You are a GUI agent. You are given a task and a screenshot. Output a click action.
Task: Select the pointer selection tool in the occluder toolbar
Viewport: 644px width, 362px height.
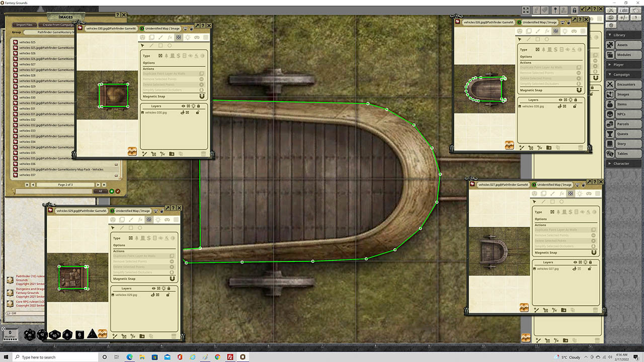pos(142,45)
